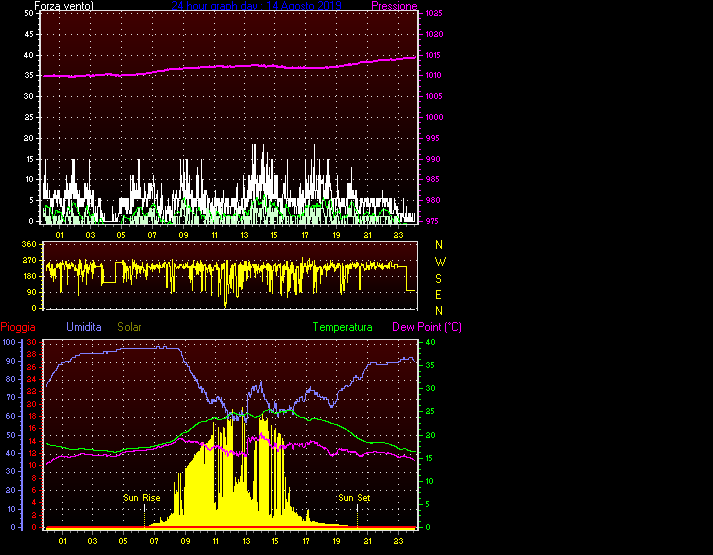The width and height of the screenshot is (713, 555).
Task: Click pressure axis value 990
Action: 432,159
